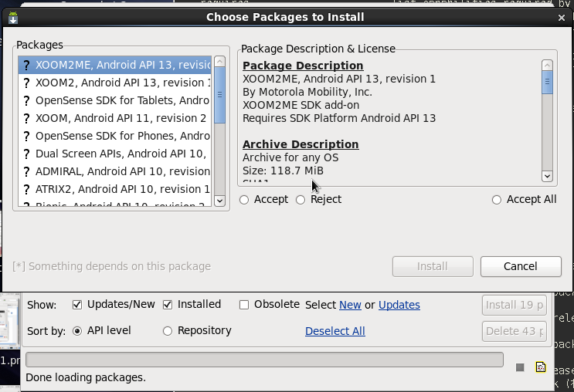Click question mark icon beside ATRIX2 package

[26, 189]
